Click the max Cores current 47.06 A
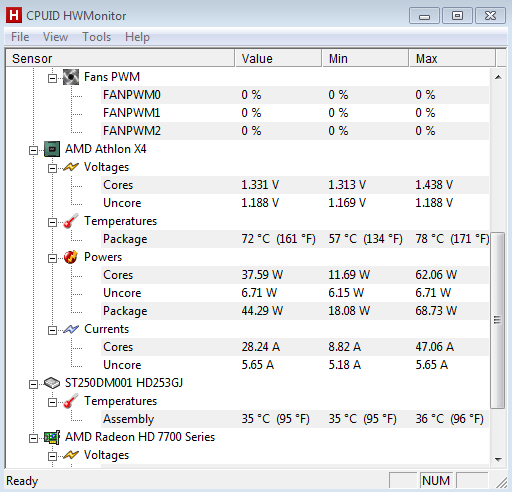This screenshot has height=492, width=512. pyautogui.click(x=435, y=347)
